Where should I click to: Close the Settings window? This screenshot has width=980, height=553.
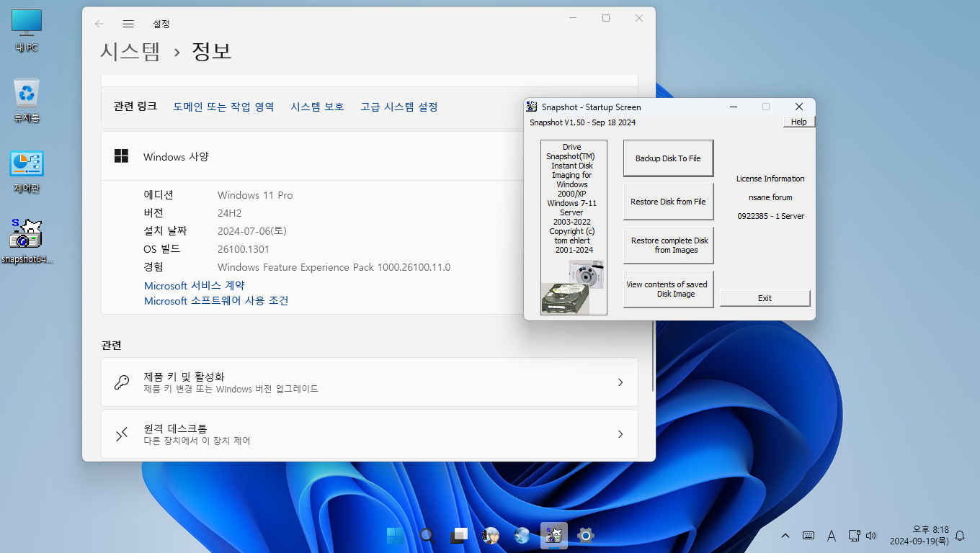pyautogui.click(x=639, y=18)
